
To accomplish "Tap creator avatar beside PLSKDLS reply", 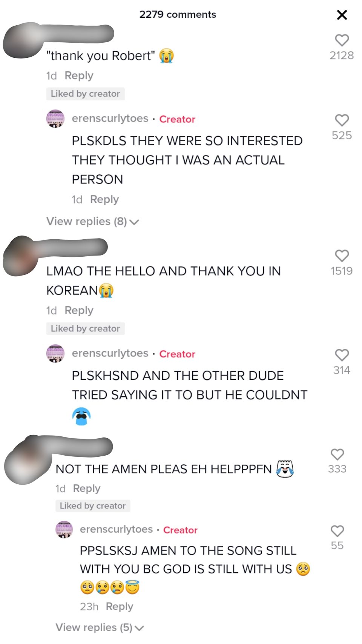I will click(x=55, y=119).
